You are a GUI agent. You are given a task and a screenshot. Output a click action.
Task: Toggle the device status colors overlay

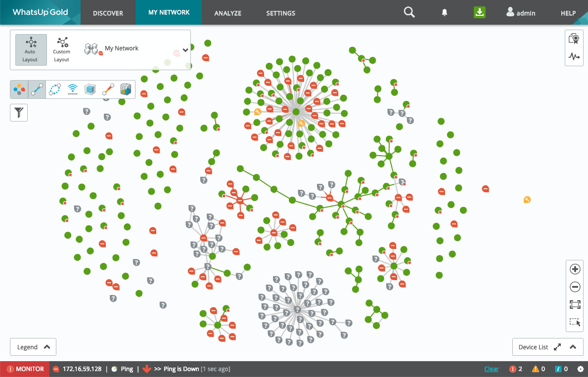click(19, 89)
